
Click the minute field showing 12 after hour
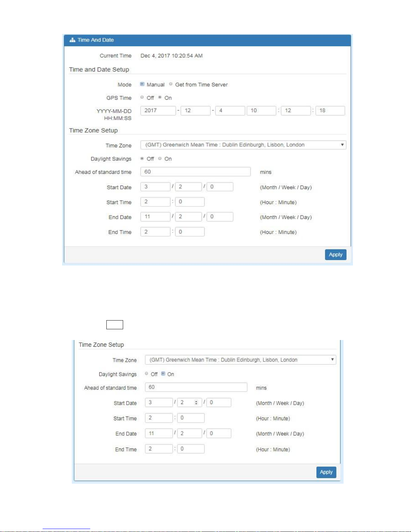click(296, 110)
